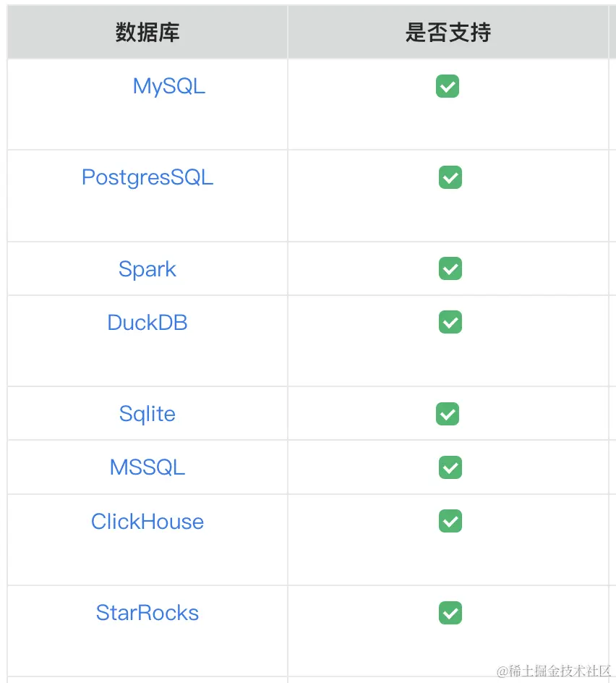Image resolution: width=616 pixels, height=683 pixels.
Task: Open the Sqlite link
Action: pyautogui.click(x=147, y=414)
